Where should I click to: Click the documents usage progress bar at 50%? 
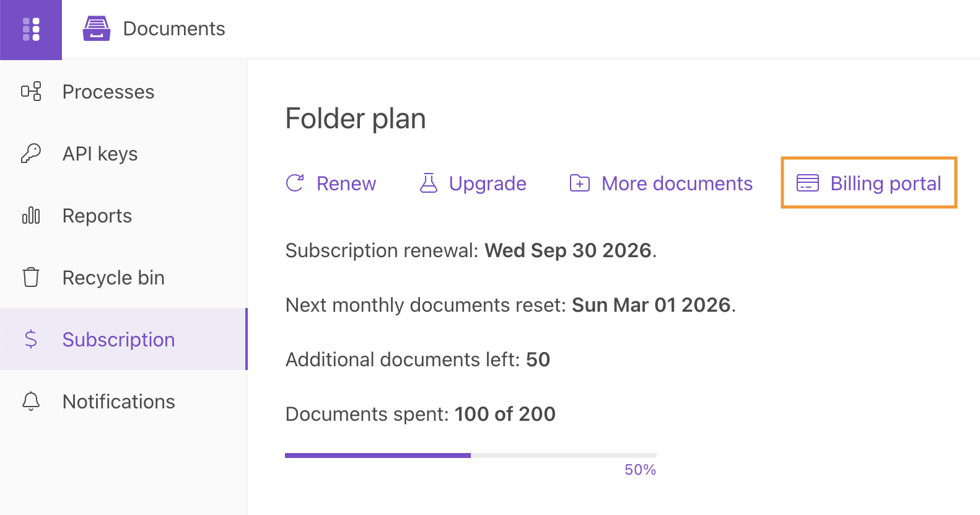[x=470, y=455]
